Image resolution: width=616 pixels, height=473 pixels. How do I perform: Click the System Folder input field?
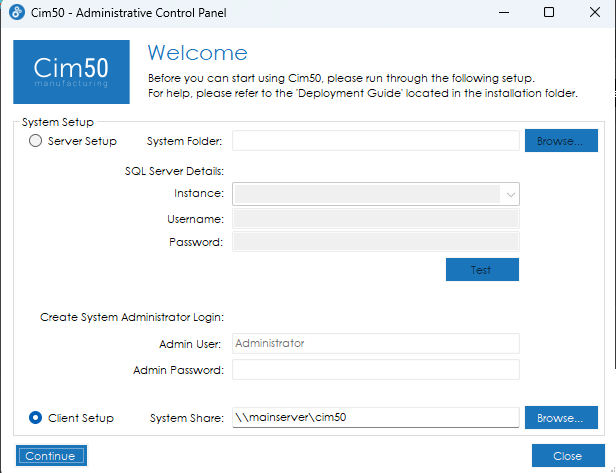tap(376, 141)
